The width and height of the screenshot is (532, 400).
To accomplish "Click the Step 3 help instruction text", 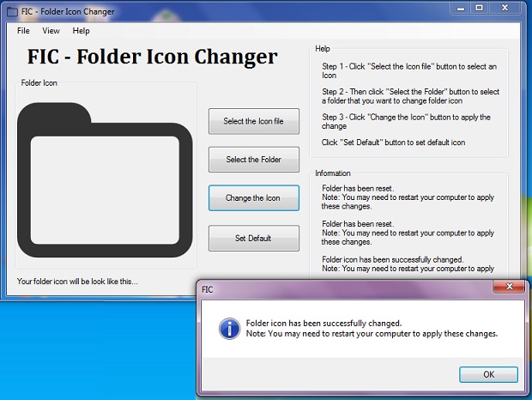I will [406, 121].
